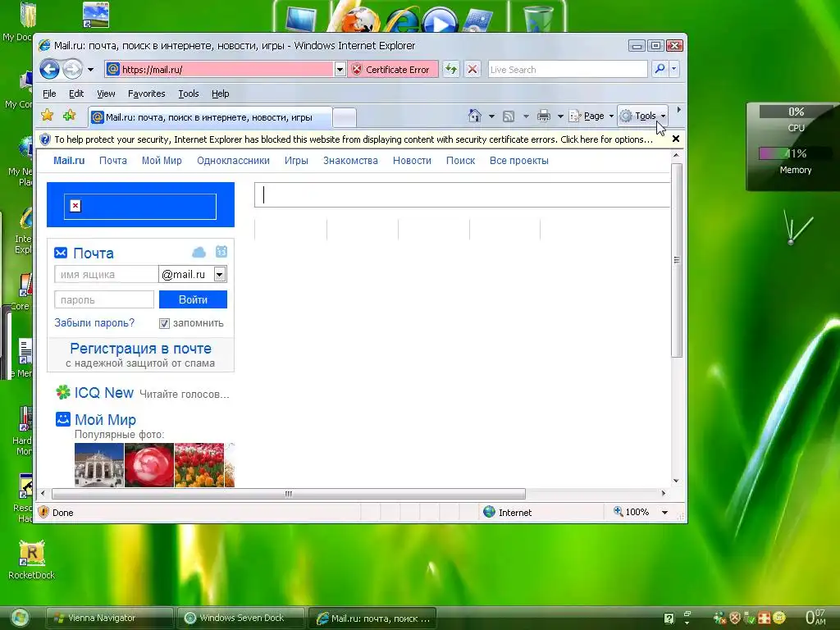Open the ICQ New link
The image size is (840, 630).
(x=104, y=393)
